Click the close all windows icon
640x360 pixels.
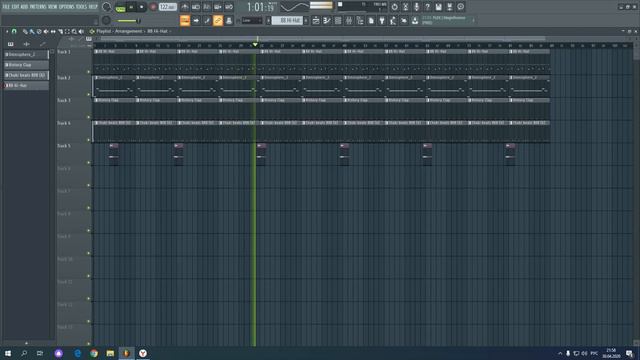coord(404,20)
